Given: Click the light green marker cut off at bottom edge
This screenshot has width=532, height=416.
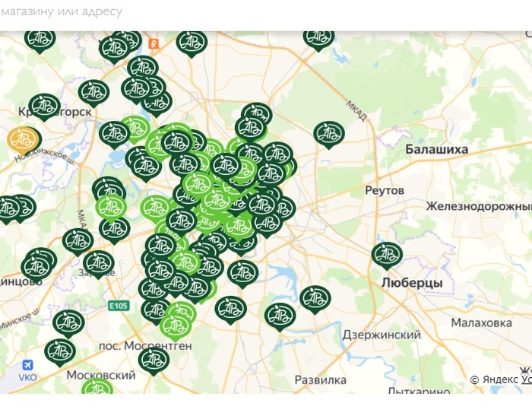Looking at the screenshot, I should pyautogui.click(x=97, y=386).
